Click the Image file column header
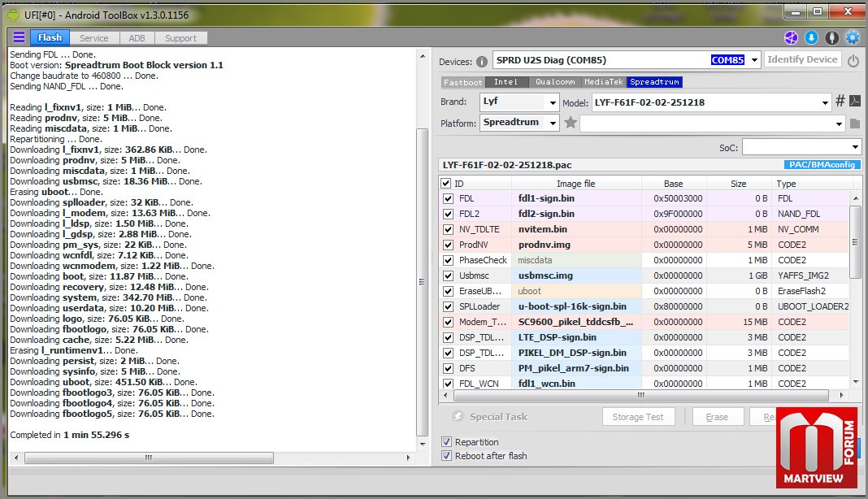The height and width of the screenshot is (499, 868). pos(575,184)
